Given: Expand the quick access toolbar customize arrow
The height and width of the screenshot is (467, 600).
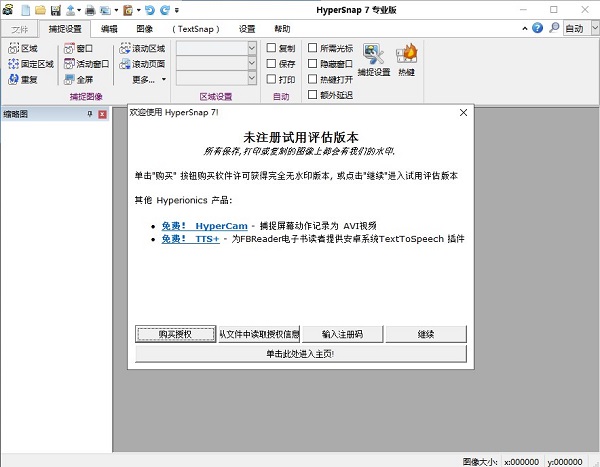Looking at the screenshot, I should 176,10.
